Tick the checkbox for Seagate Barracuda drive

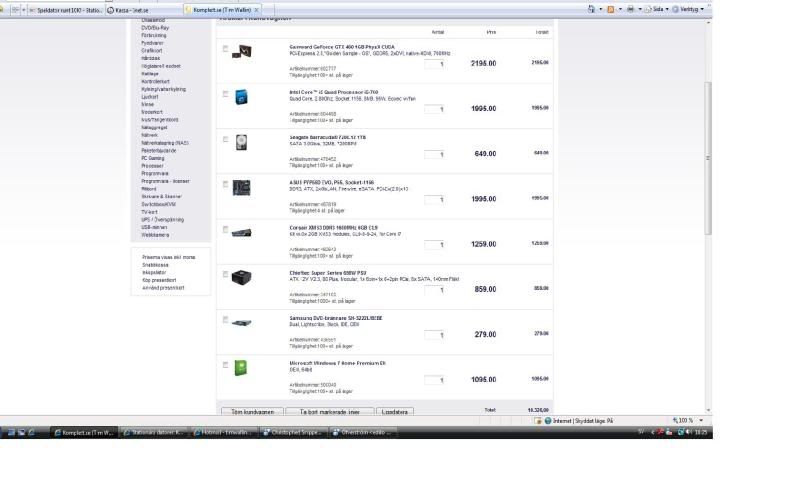[x=225, y=139]
